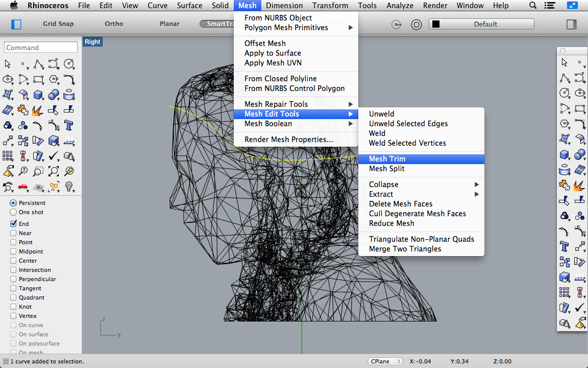
Task: Click the orange Explode icon in left toolbar
Action: tap(37, 110)
